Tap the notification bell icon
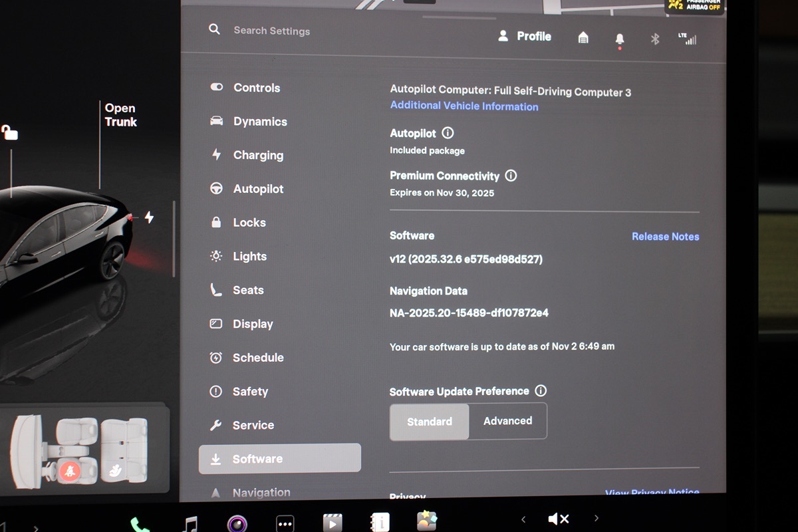The image size is (798, 532). pyautogui.click(x=620, y=39)
